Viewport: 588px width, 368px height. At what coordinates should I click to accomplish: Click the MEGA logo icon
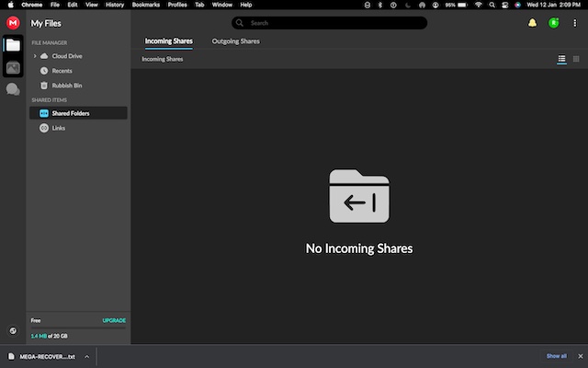[x=13, y=23]
